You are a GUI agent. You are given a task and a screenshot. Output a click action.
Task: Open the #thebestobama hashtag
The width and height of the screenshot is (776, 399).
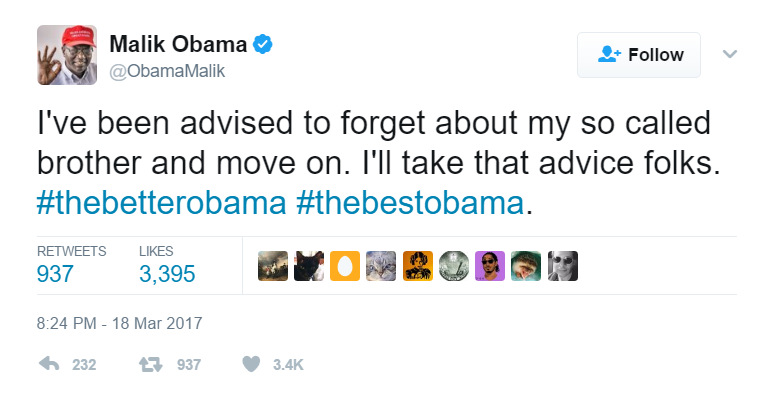pos(410,202)
